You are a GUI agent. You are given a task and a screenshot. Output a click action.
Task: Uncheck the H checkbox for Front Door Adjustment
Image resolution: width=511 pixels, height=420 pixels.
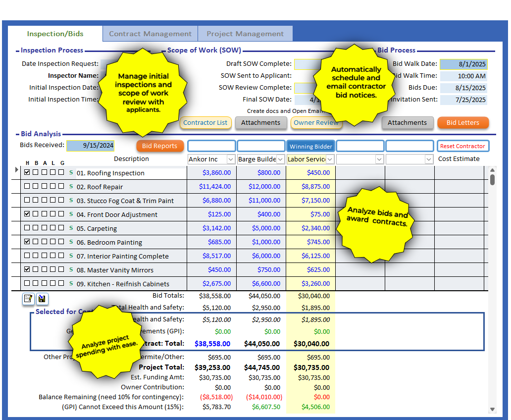click(27, 213)
